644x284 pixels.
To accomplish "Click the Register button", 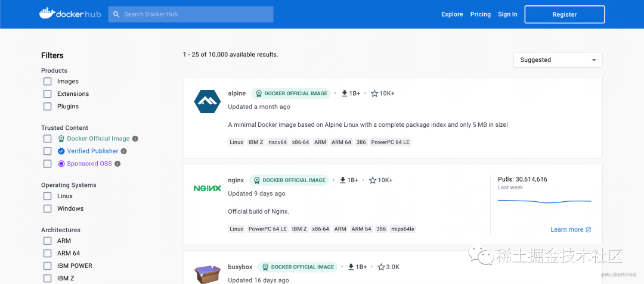I will (x=565, y=14).
